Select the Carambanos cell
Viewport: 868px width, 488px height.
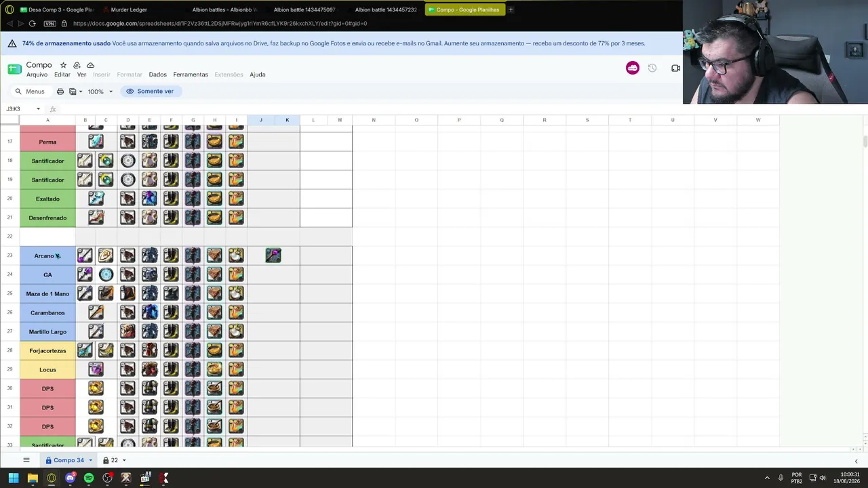point(47,312)
